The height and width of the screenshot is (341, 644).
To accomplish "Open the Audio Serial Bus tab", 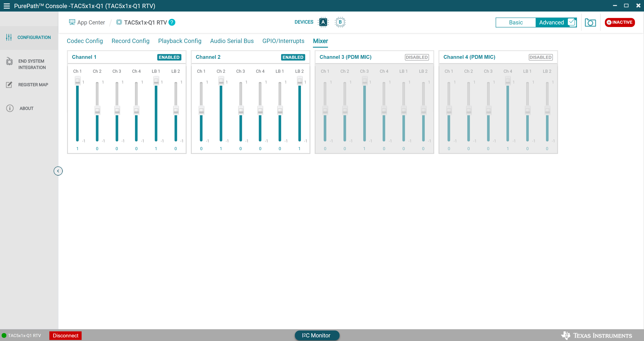I will [x=232, y=41].
